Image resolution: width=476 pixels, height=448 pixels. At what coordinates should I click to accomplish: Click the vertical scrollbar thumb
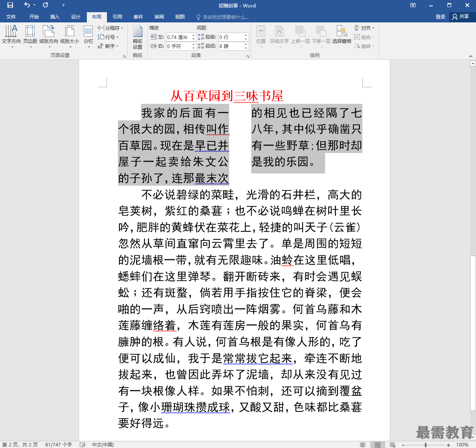click(x=473, y=333)
